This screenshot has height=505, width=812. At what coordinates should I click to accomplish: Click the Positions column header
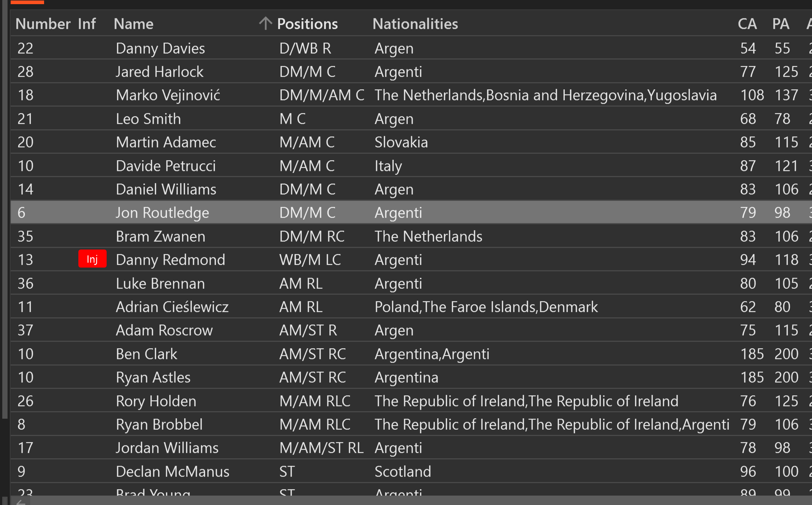(307, 24)
